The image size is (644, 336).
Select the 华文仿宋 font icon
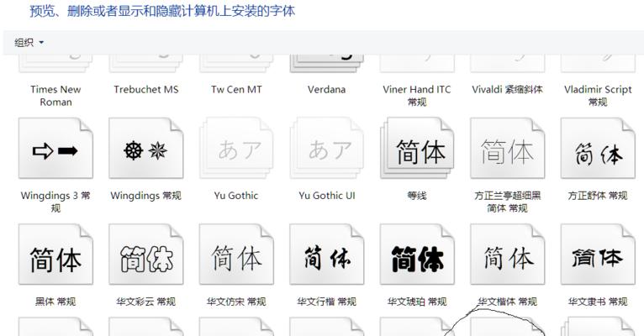click(x=236, y=255)
